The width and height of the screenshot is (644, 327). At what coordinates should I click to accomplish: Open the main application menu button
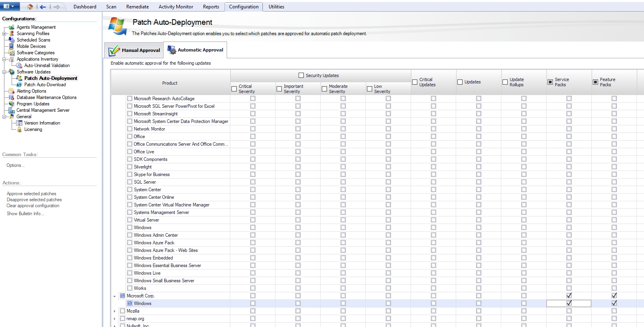click(10, 6)
